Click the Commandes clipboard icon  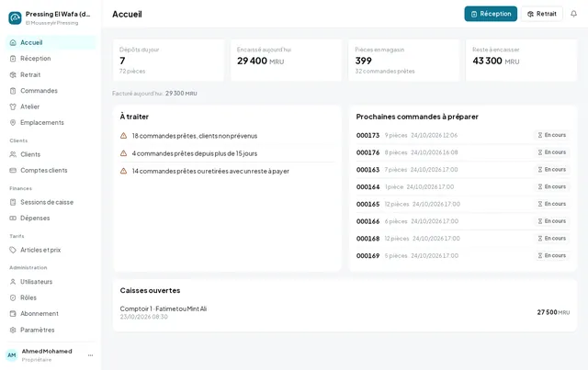[13, 91]
